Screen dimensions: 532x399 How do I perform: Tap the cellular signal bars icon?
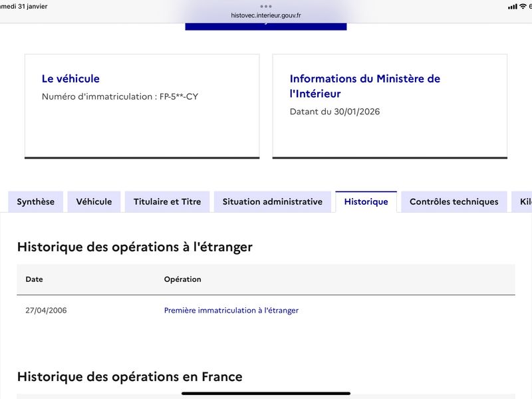513,7
